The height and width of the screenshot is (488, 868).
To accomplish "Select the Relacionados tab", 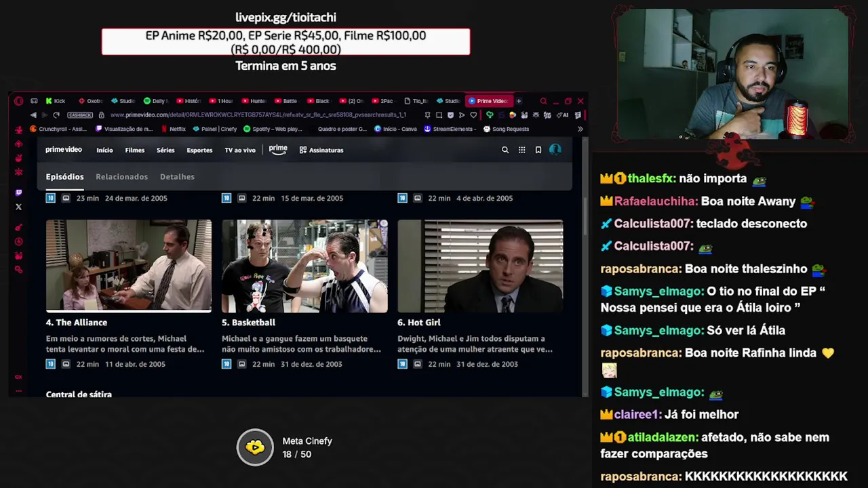I will coord(121,176).
